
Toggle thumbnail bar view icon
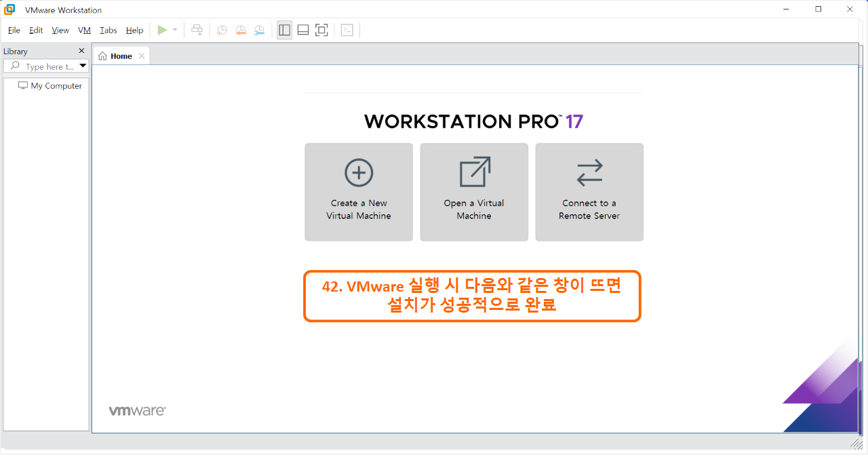[303, 30]
